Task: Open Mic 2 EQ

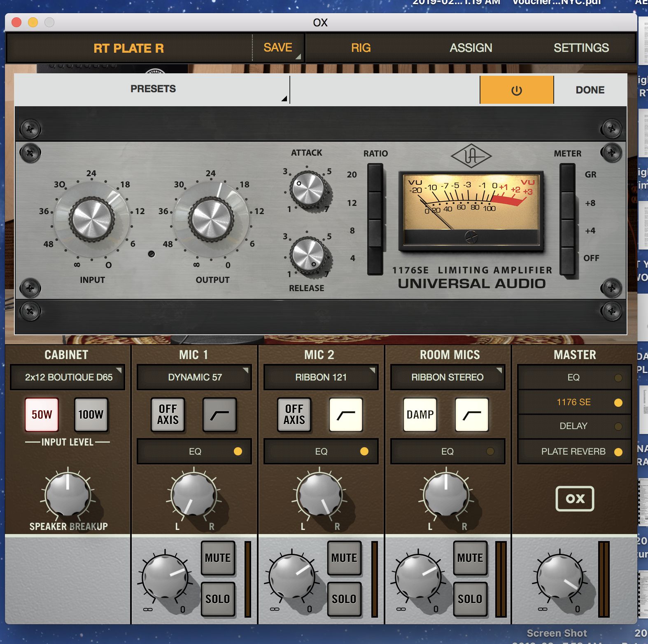Action: coord(321,451)
